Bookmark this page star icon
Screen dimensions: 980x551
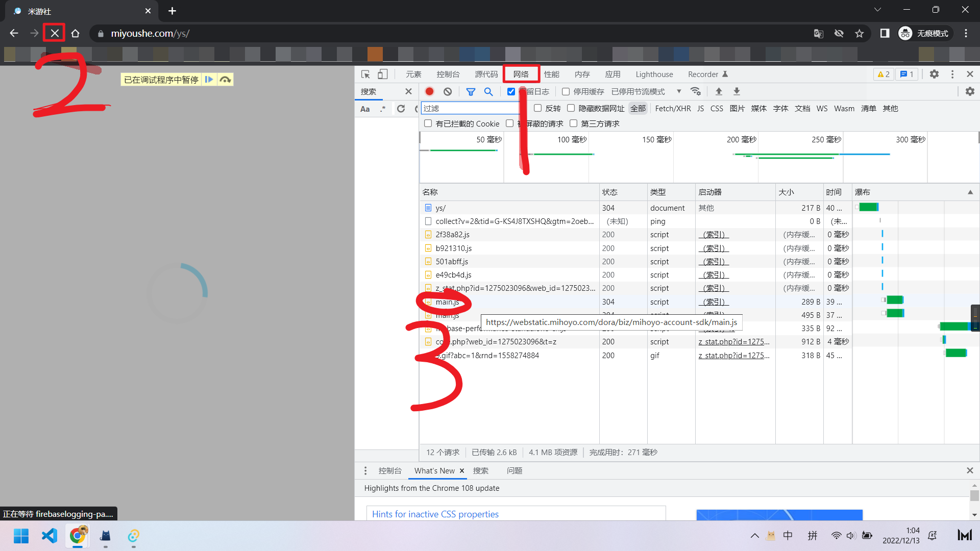(x=860, y=34)
